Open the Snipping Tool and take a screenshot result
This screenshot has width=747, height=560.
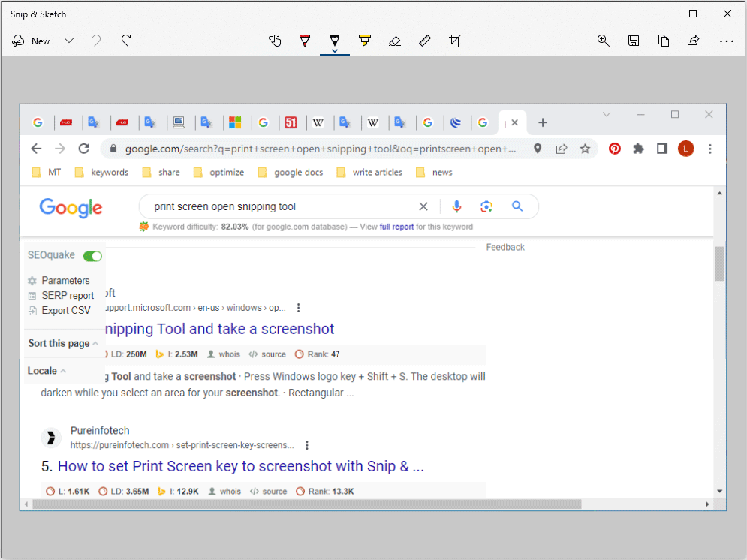(219, 329)
